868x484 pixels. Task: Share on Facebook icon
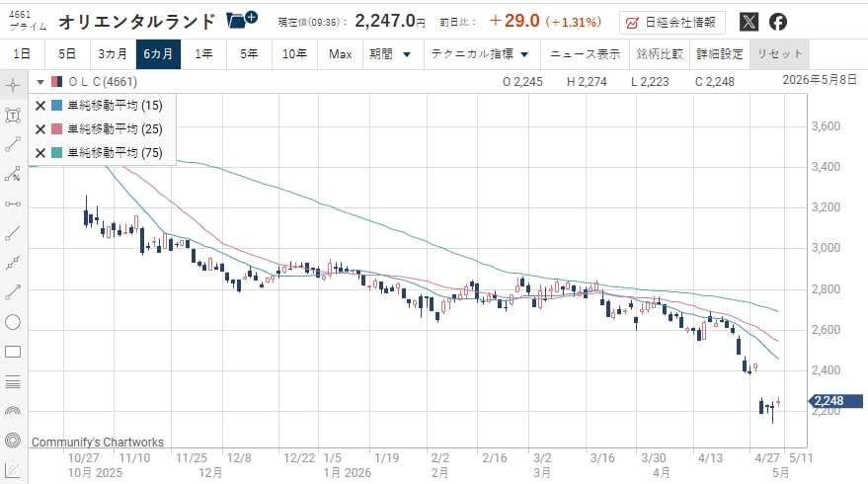pyautogui.click(x=778, y=22)
